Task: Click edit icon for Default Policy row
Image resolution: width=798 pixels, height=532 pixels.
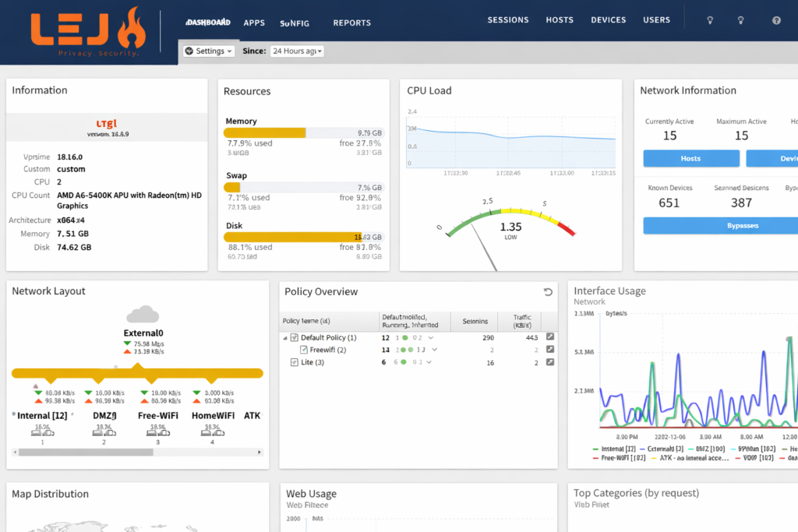Action: pos(550,337)
